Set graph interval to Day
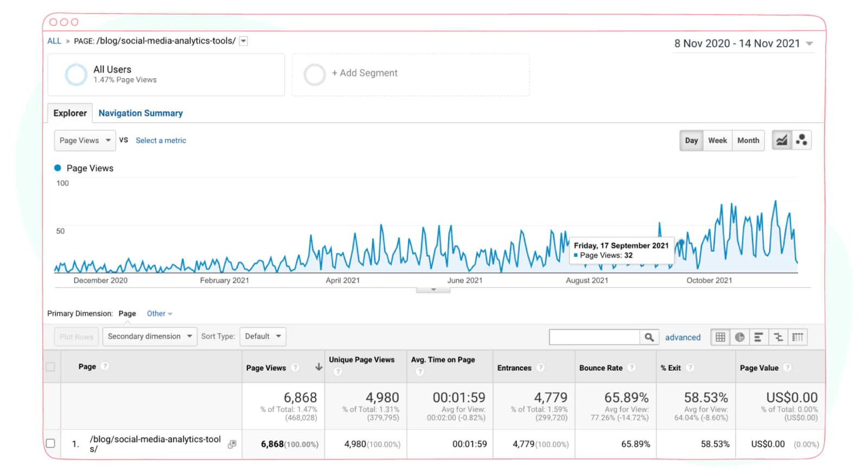 click(691, 141)
